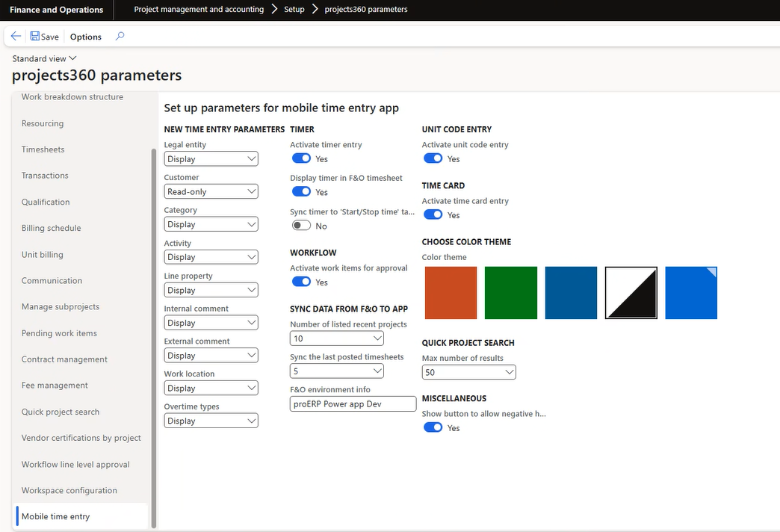Expand Number of listed recent projects
Image resolution: width=780 pixels, height=532 pixels.
tap(336, 338)
